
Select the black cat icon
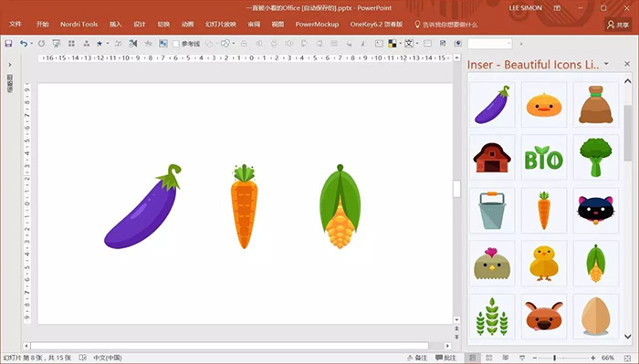click(x=596, y=210)
